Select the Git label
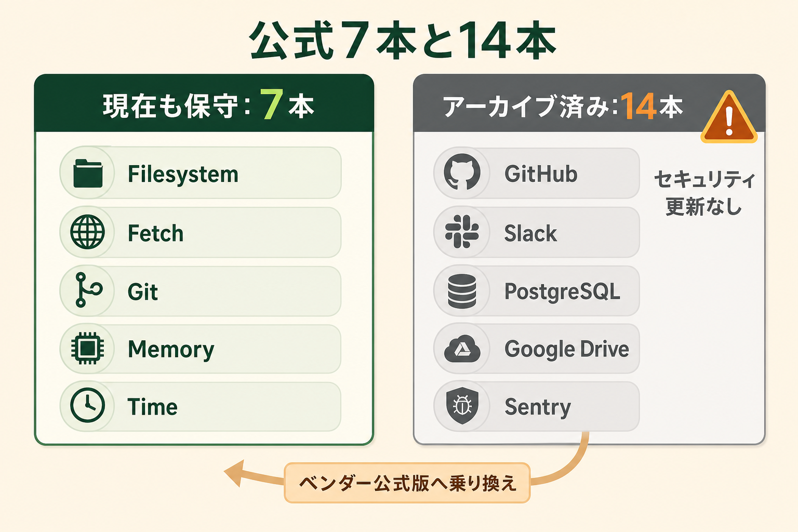 tap(143, 291)
